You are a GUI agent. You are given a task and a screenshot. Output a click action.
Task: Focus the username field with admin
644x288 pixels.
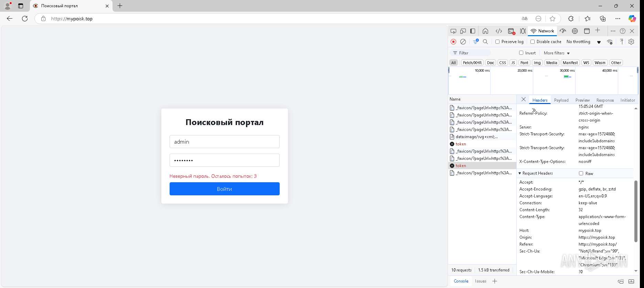pos(224,142)
